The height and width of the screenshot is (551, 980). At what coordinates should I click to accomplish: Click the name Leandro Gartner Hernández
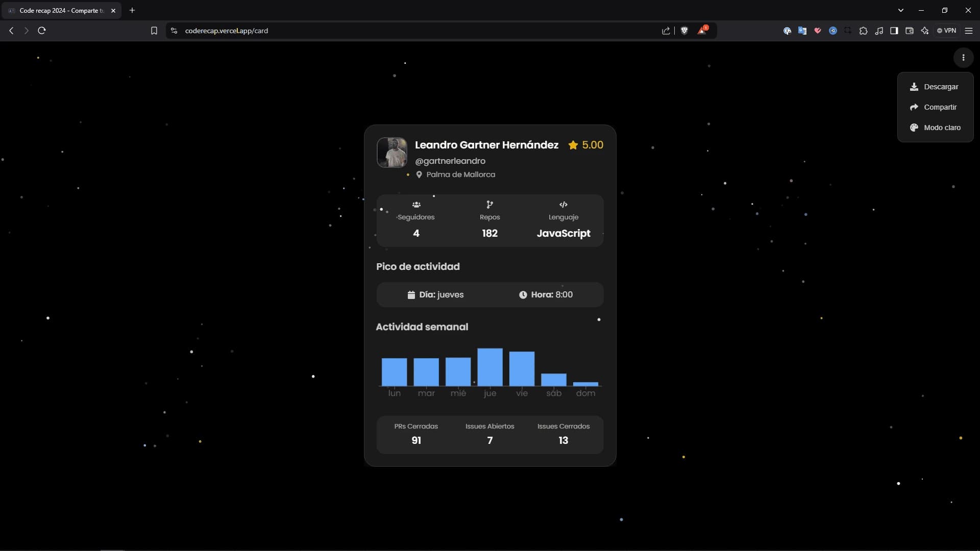[486, 145]
